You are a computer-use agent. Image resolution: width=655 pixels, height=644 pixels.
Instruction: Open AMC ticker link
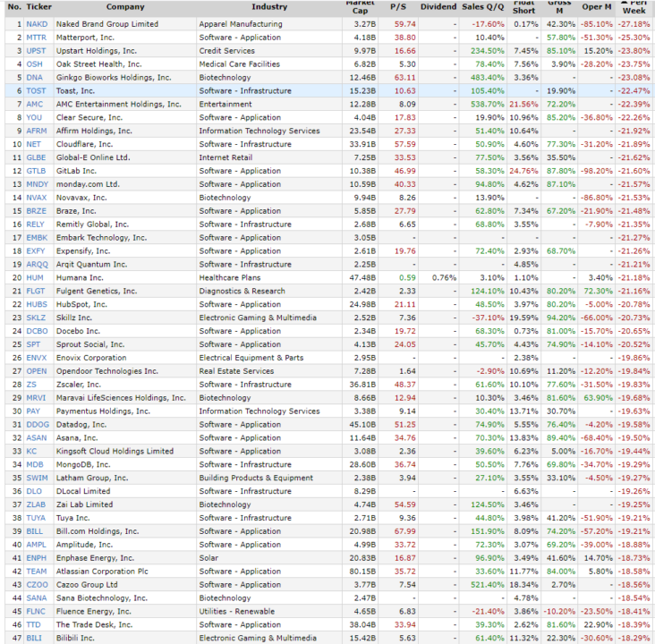(35, 105)
